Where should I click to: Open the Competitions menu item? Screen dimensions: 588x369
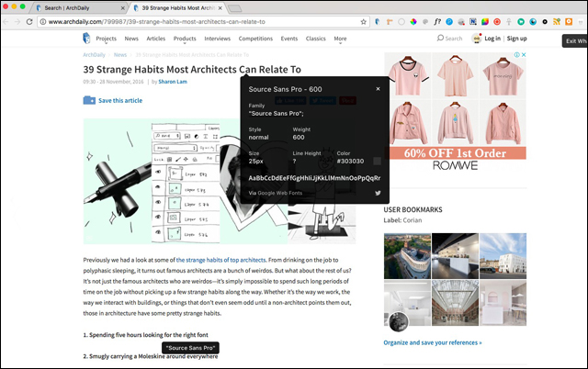click(x=255, y=39)
